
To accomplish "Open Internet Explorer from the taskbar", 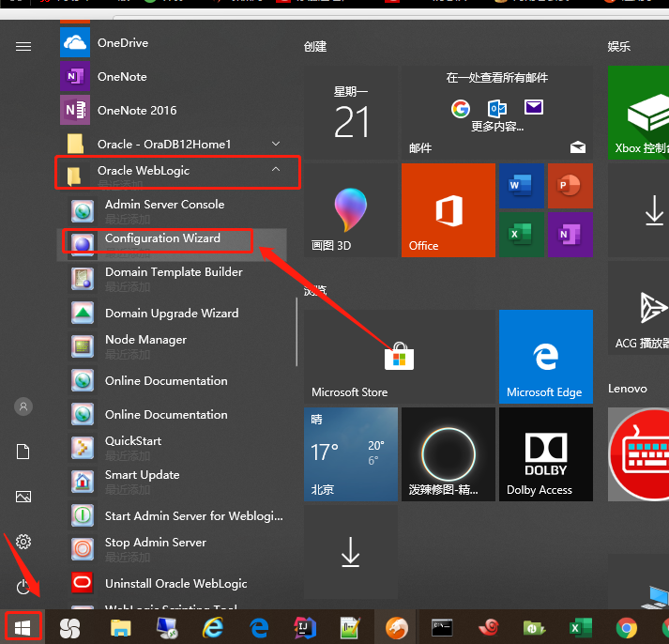I will click(x=212, y=628).
